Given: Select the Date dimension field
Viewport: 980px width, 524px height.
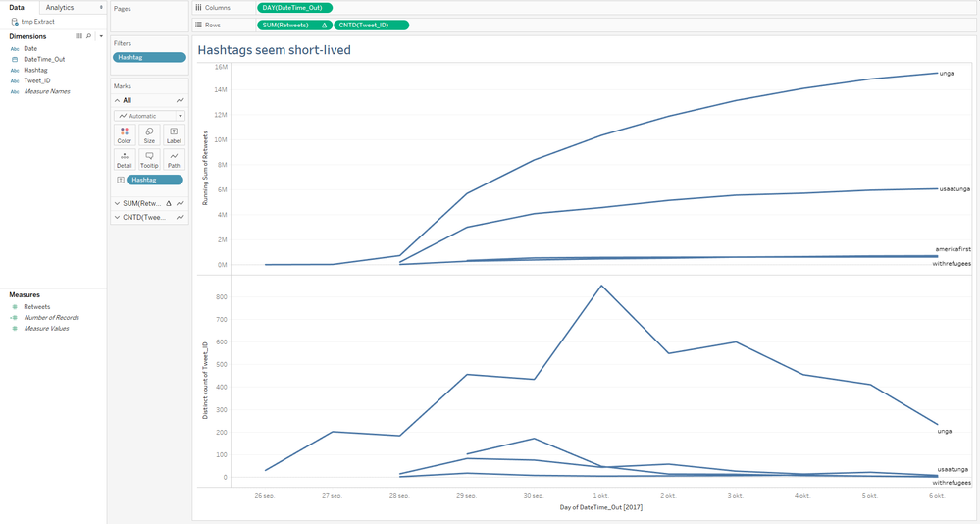Looking at the screenshot, I should coord(30,49).
